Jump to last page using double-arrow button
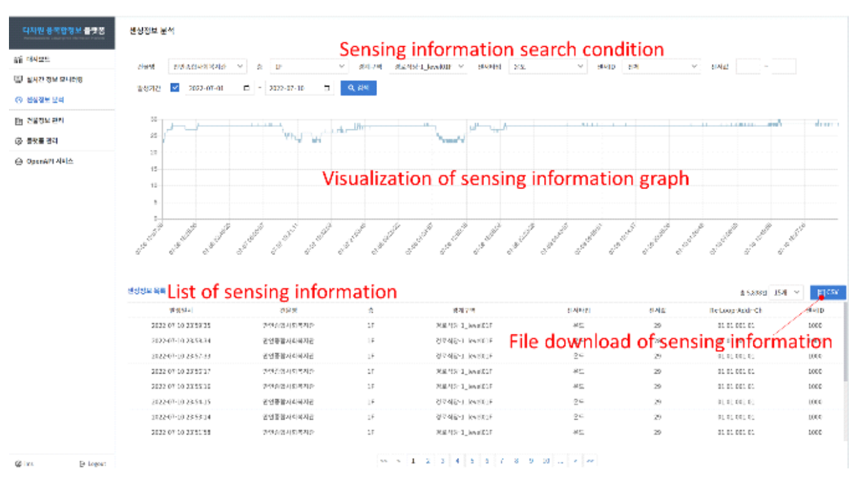The width and height of the screenshot is (868, 494). [x=590, y=461]
